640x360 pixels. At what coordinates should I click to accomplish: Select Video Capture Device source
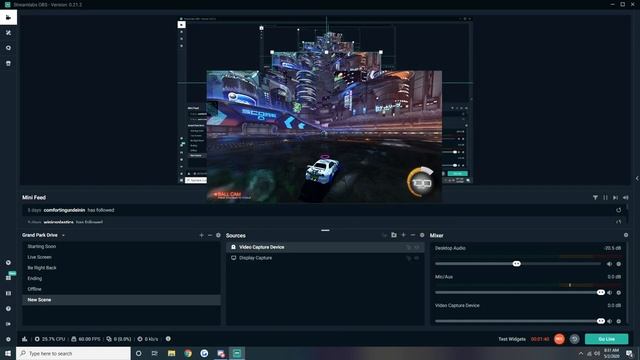pyautogui.click(x=325, y=247)
